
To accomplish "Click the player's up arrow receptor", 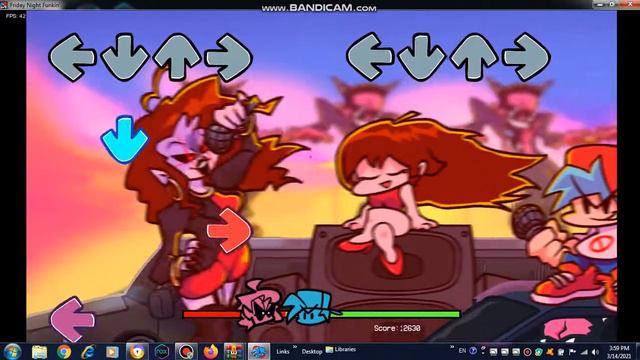I will click(474, 57).
